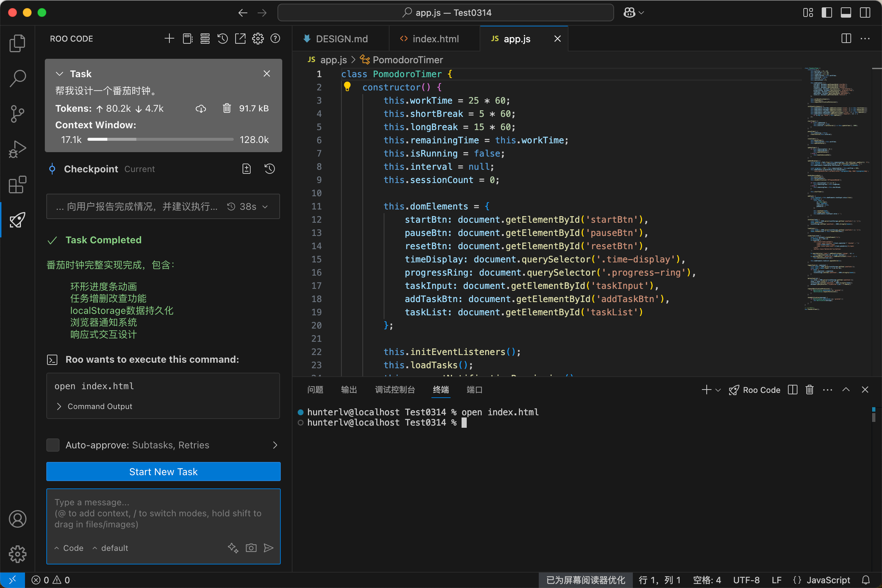Open the Extensions view icon

pos(17,185)
